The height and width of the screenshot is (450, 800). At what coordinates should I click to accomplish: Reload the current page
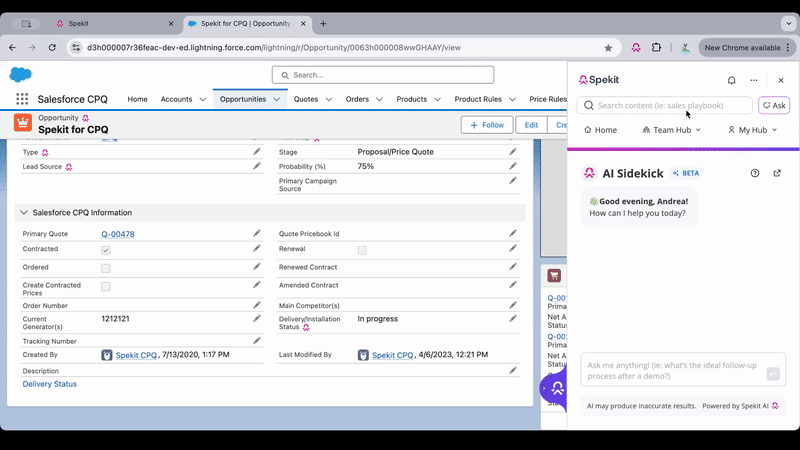(52, 47)
